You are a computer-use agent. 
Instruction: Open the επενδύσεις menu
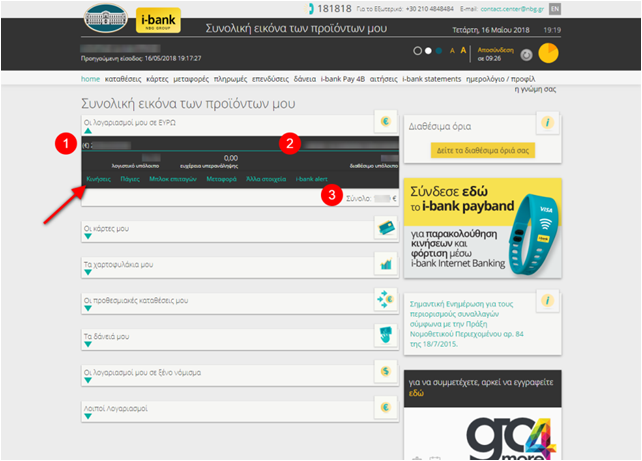point(270,79)
